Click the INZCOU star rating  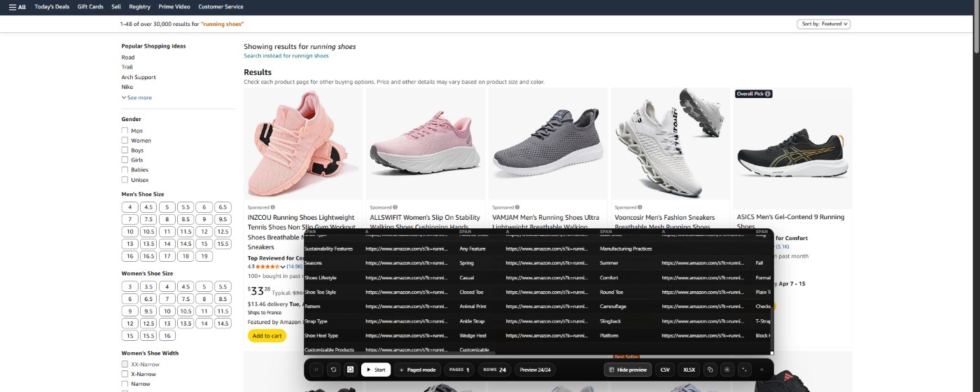click(x=267, y=267)
